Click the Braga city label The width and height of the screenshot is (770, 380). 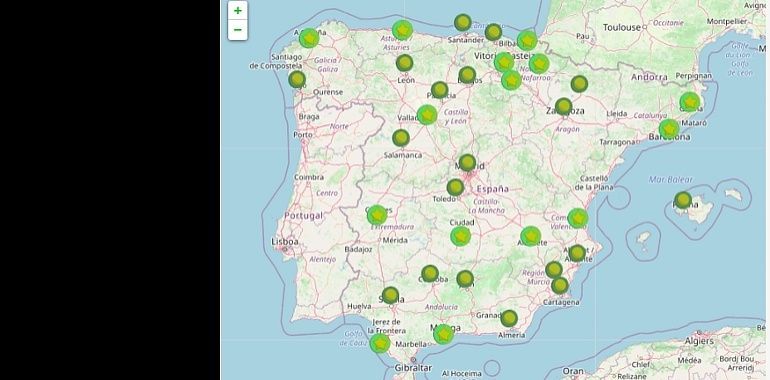[309, 117]
